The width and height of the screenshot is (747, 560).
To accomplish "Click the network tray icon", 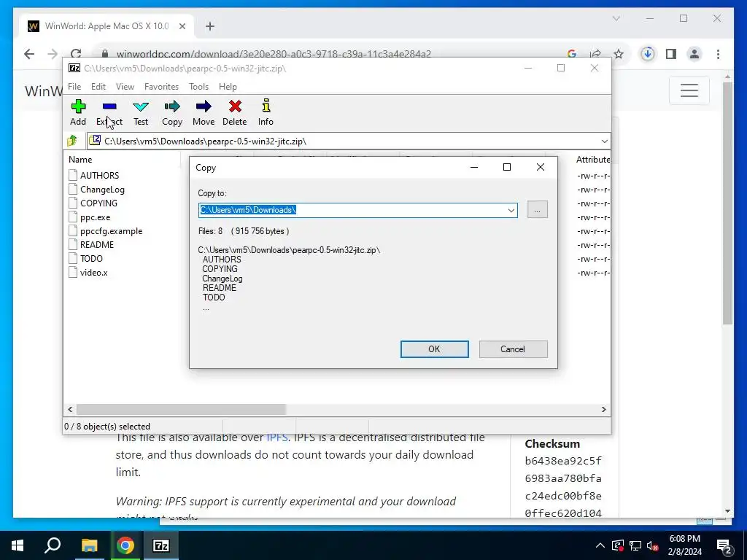I will click(635, 545).
